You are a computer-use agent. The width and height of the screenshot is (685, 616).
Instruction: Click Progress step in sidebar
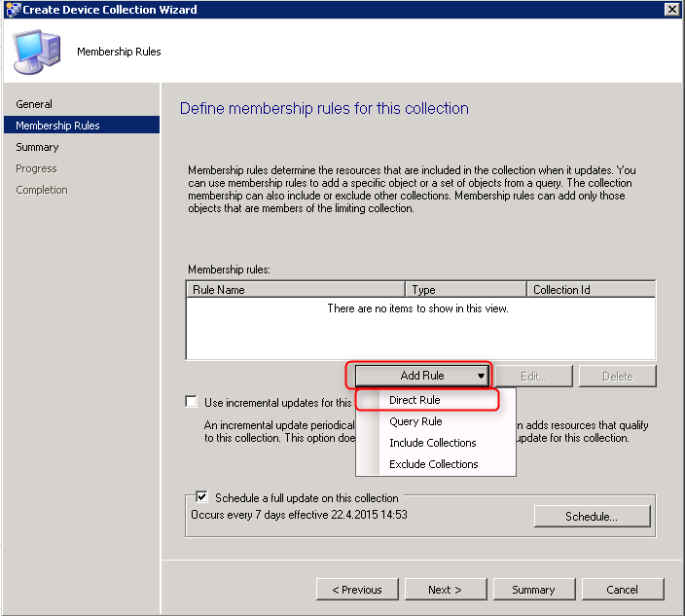point(36,168)
